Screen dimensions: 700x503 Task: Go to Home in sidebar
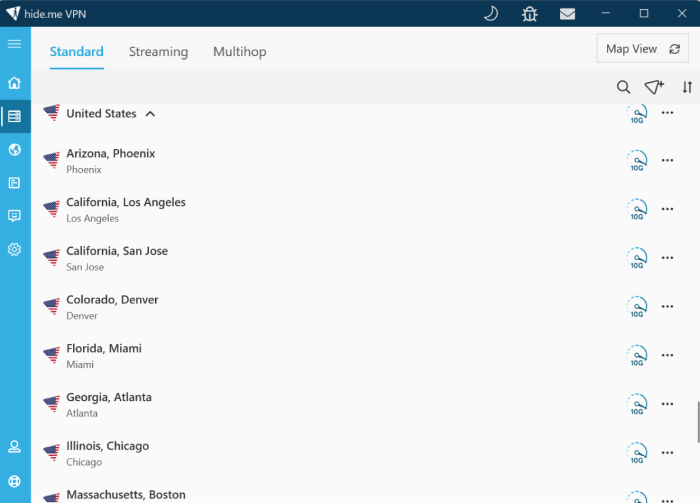[14, 83]
